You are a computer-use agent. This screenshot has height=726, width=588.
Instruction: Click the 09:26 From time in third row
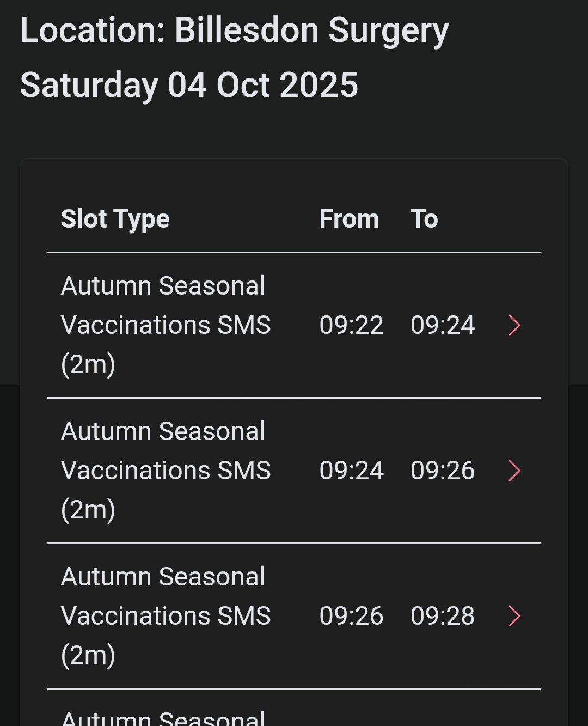click(351, 616)
